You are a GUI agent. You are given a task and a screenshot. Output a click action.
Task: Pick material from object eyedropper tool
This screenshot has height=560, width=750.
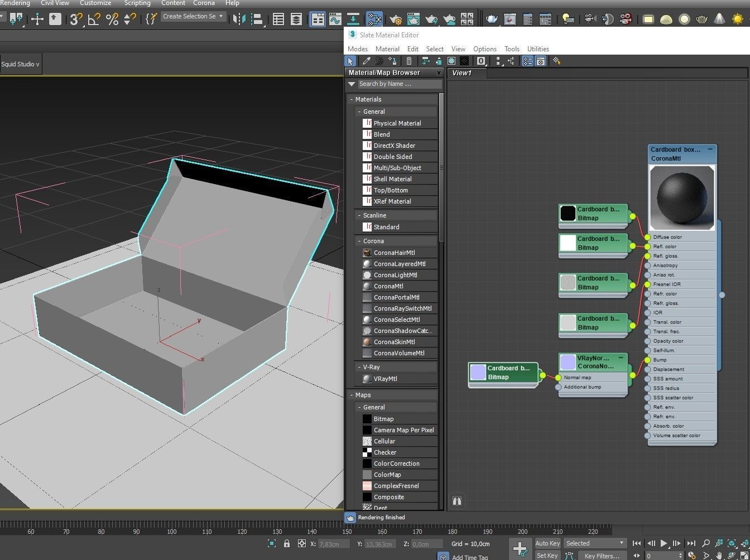click(x=366, y=61)
